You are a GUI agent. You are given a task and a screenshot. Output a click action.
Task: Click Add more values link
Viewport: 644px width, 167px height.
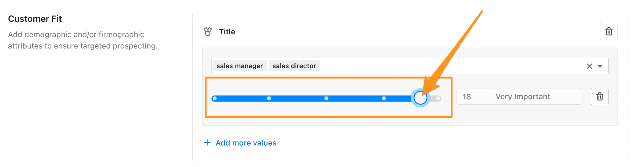(246, 143)
